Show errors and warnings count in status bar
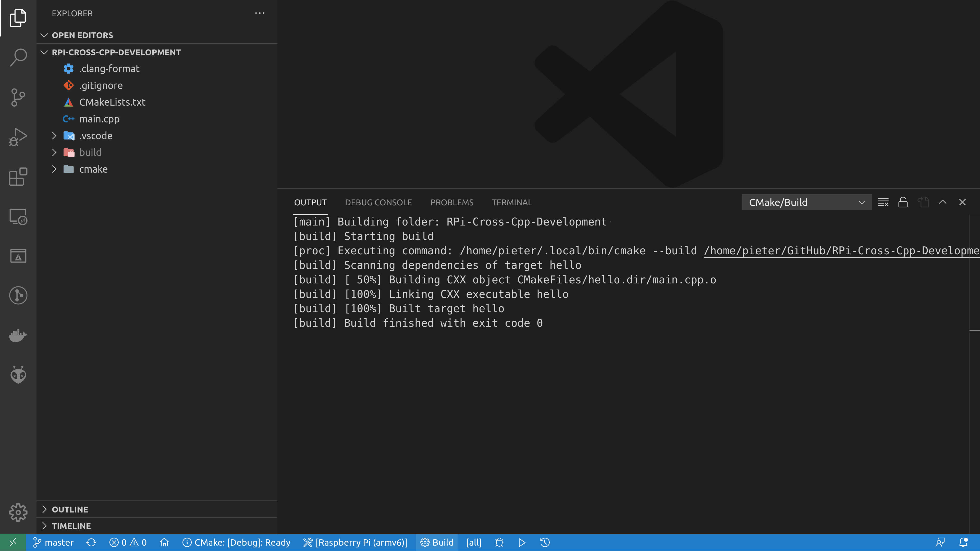 tap(128, 542)
